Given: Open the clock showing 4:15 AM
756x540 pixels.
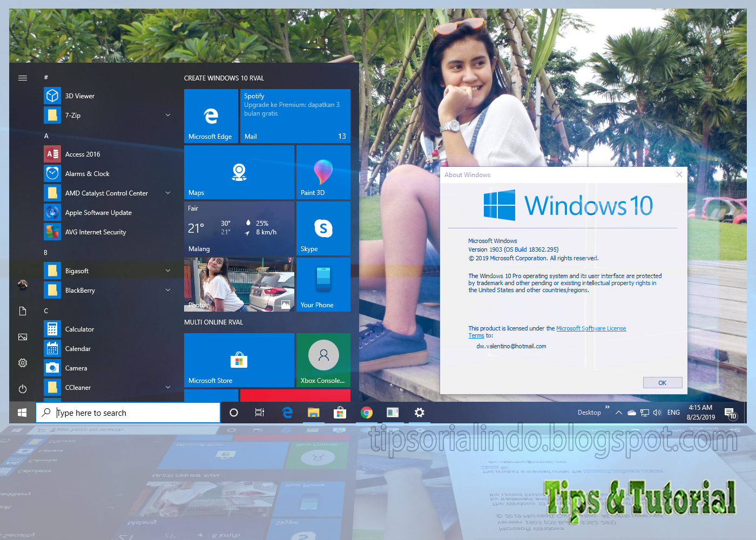Looking at the screenshot, I should coord(701,413).
